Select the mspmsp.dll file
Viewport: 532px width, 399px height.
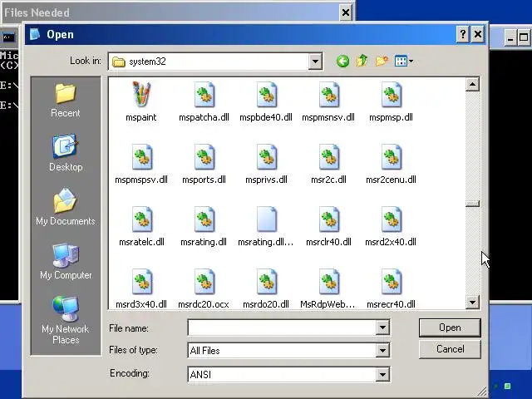[x=391, y=101]
